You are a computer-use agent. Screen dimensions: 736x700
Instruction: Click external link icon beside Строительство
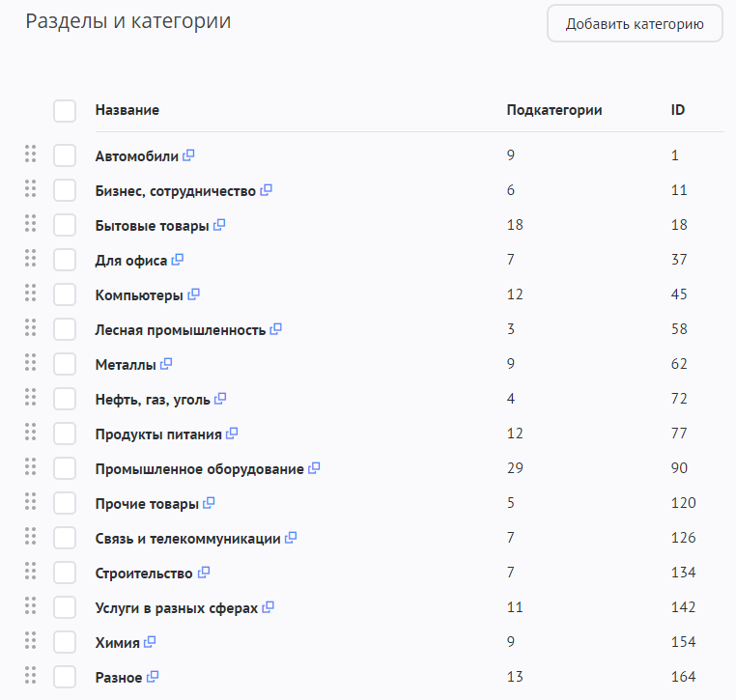coord(204,573)
